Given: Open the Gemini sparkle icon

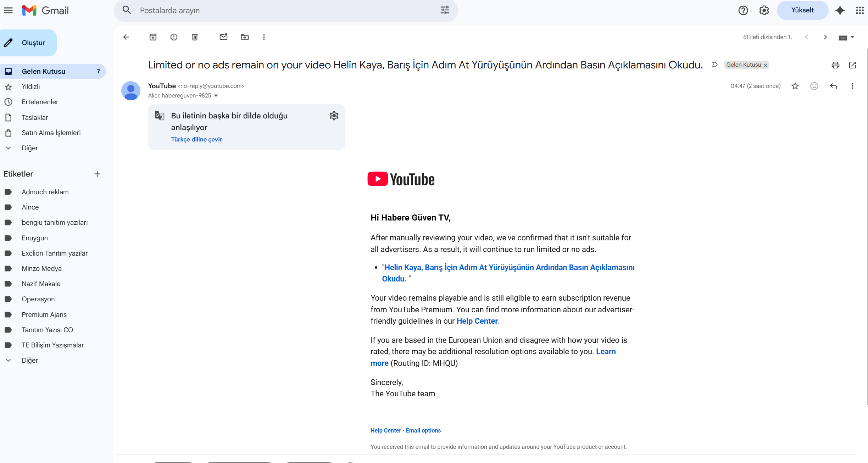Looking at the screenshot, I should (x=840, y=10).
